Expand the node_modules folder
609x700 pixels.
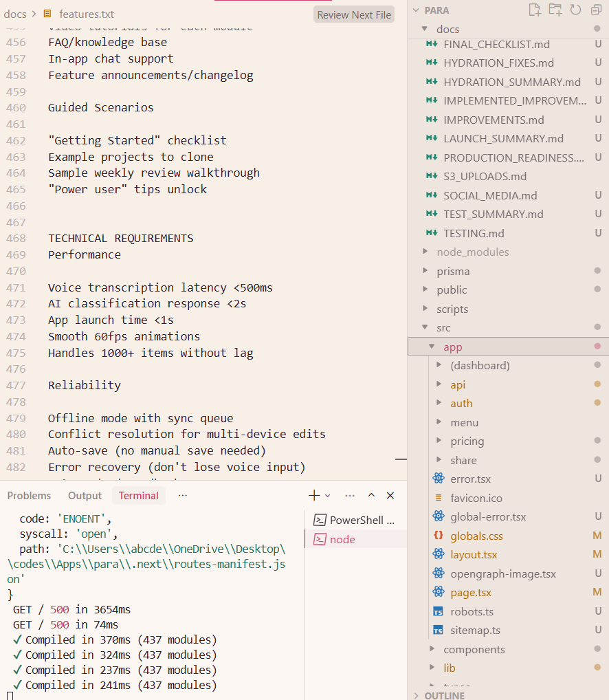click(x=472, y=252)
